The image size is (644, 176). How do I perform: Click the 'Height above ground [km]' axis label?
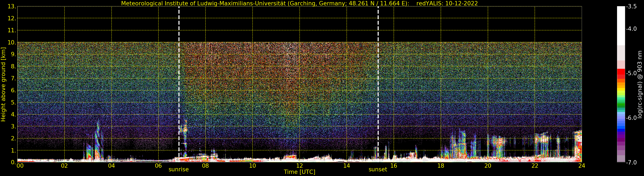point(3,84)
